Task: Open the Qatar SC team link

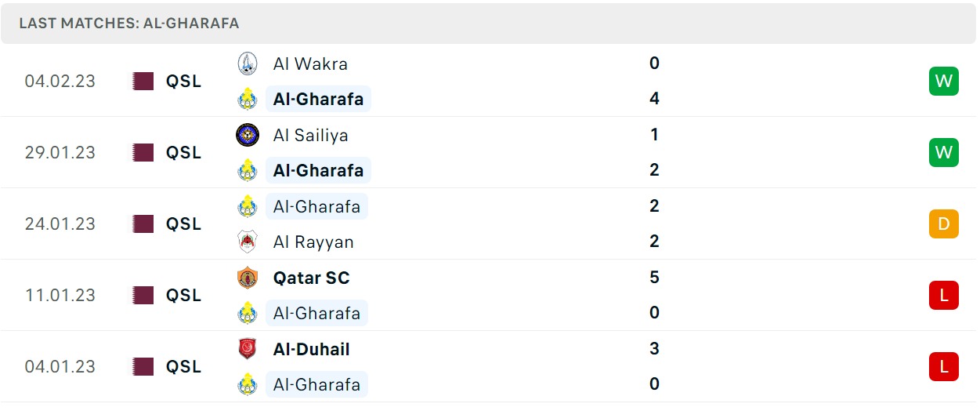Action: (311, 278)
